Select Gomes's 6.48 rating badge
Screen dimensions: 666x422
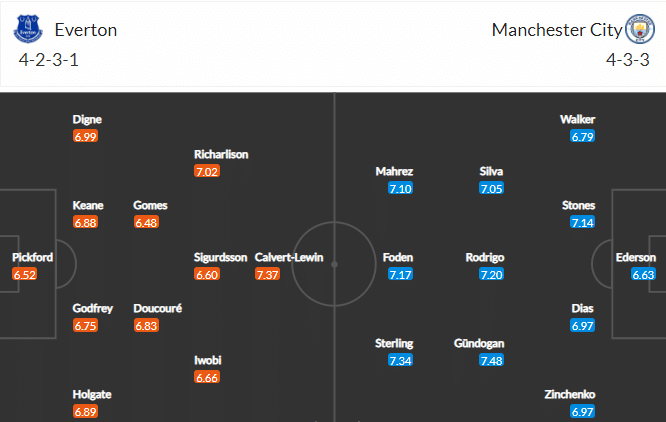146,222
